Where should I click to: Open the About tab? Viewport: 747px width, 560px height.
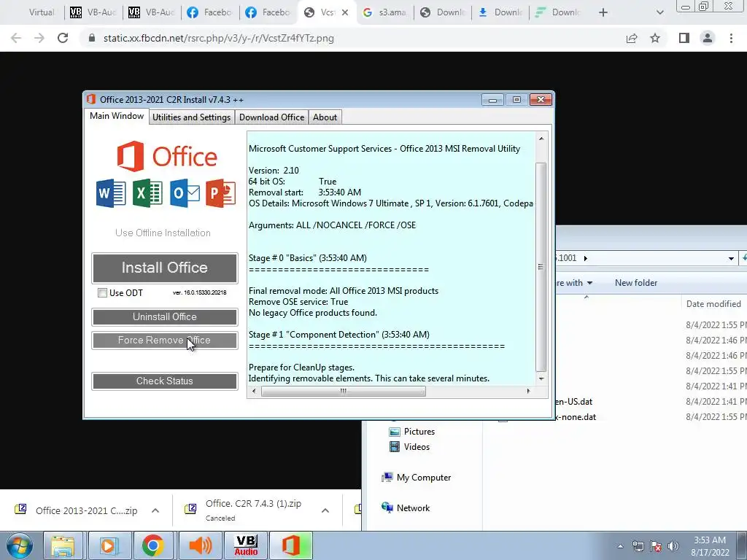325,117
